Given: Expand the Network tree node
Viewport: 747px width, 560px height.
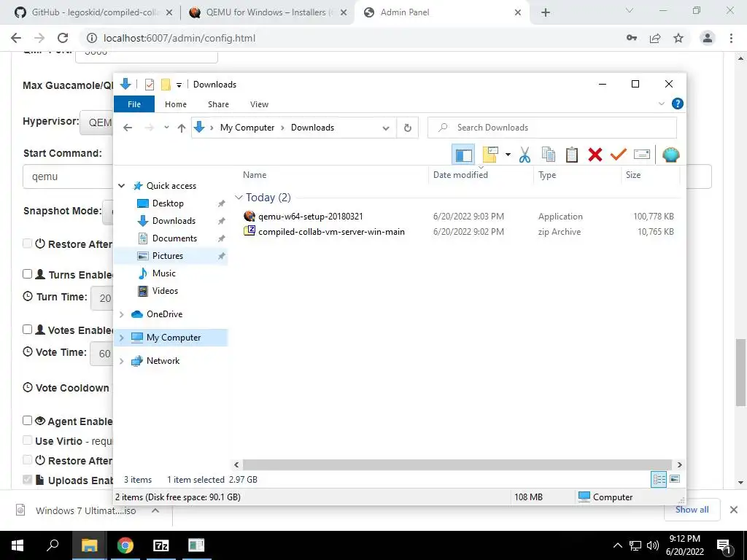Looking at the screenshot, I should pos(122,361).
